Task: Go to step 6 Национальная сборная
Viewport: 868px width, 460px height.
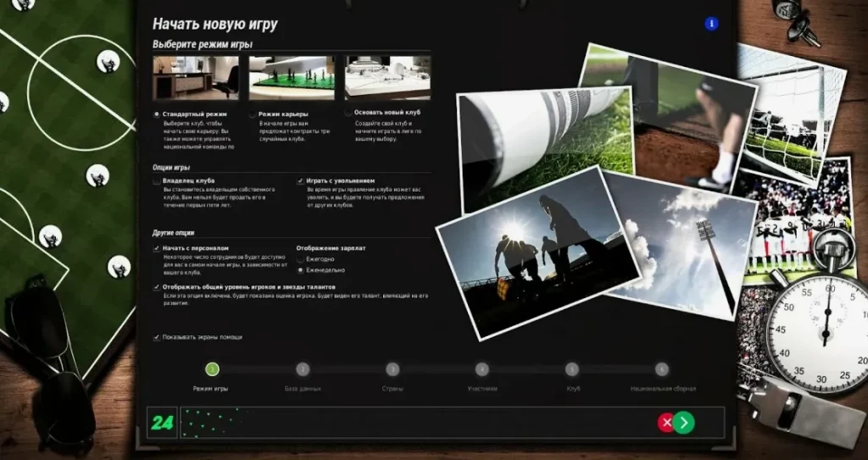Action: (662, 369)
